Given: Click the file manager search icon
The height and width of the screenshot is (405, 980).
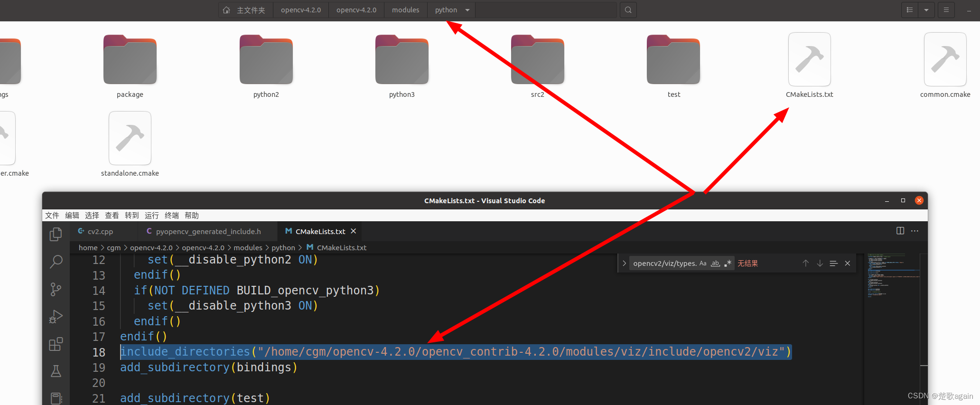Looking at the screenshot, I should [628, 10].
